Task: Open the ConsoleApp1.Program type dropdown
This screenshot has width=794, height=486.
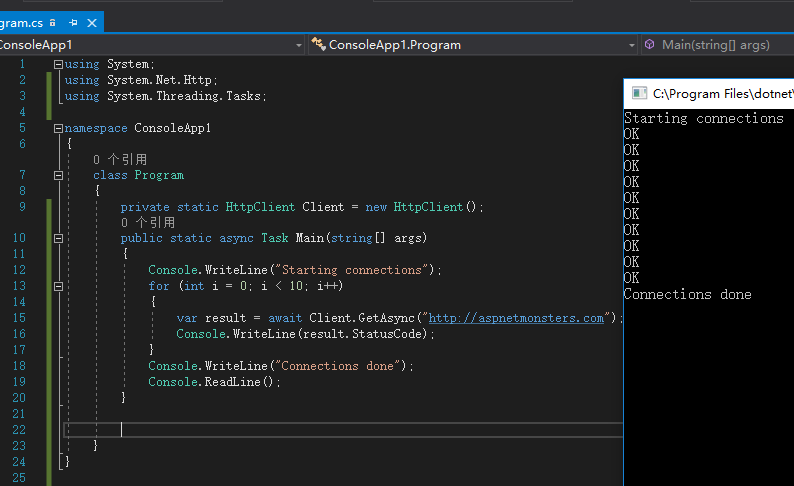Action: click(630, 45)
